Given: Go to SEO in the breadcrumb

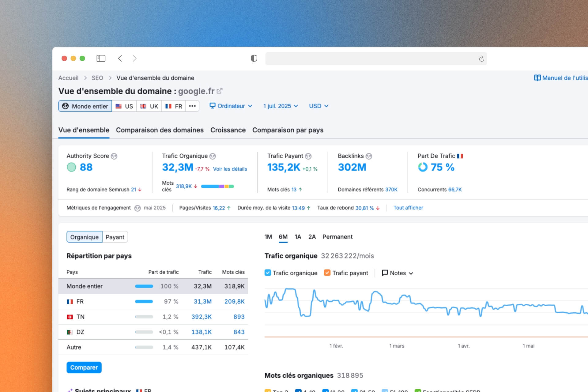Looking at the screenshot, I should (97, 78).
